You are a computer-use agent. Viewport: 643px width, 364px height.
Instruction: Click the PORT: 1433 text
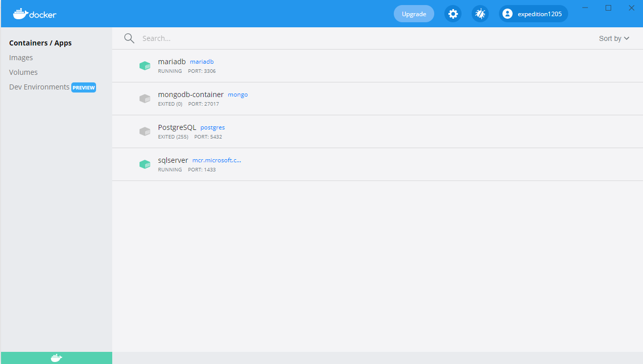(x=202, y=170)
